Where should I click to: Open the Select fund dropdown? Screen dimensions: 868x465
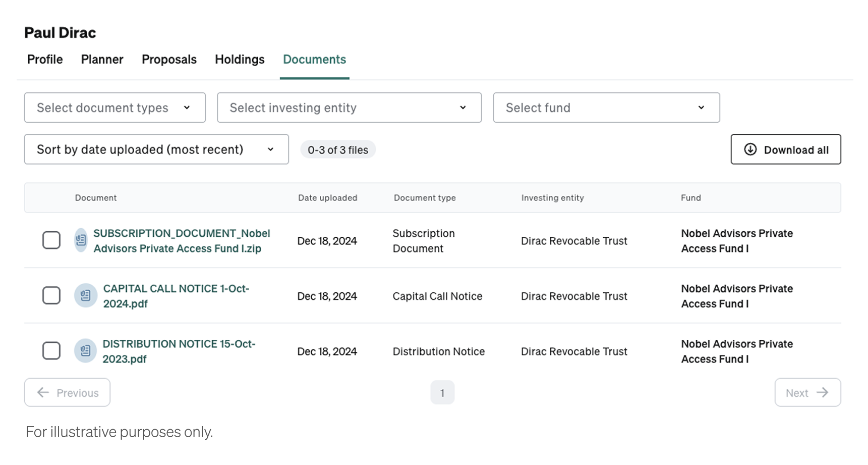click(606, 108)
